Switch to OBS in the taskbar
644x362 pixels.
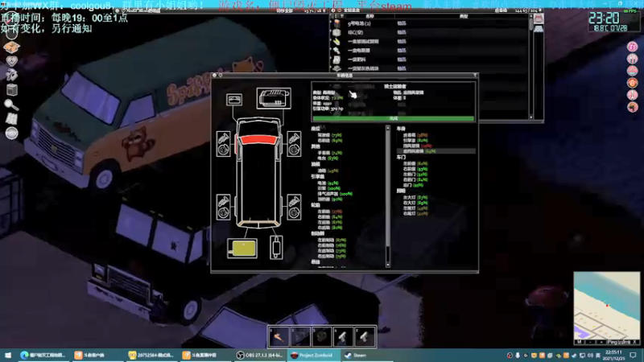(x=259, y=355)
